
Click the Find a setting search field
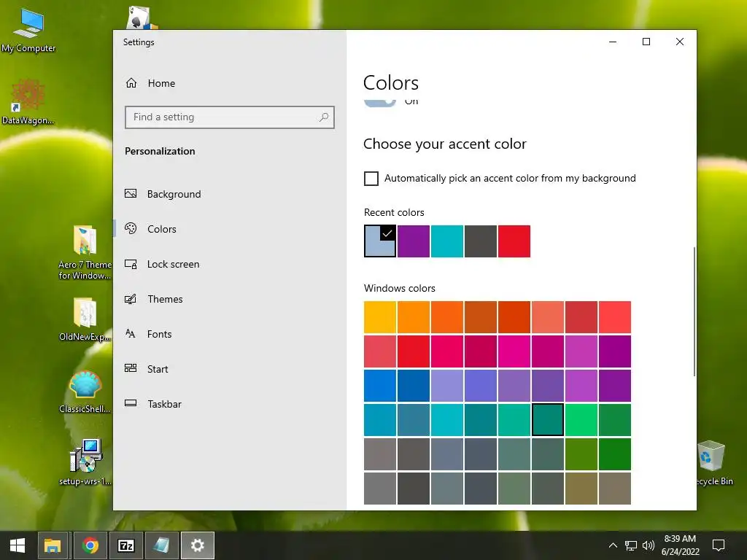[230, 117]
